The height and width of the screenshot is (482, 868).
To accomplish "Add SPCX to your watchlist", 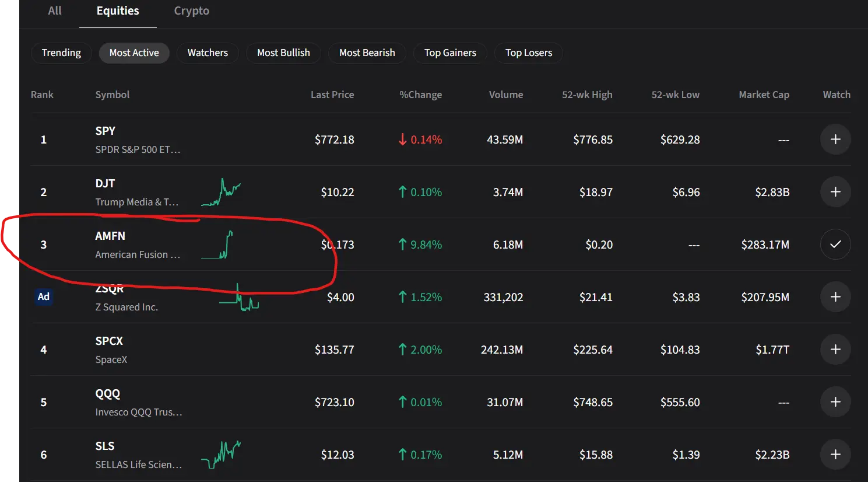I will pyautogui.click(x=835, y=350).
